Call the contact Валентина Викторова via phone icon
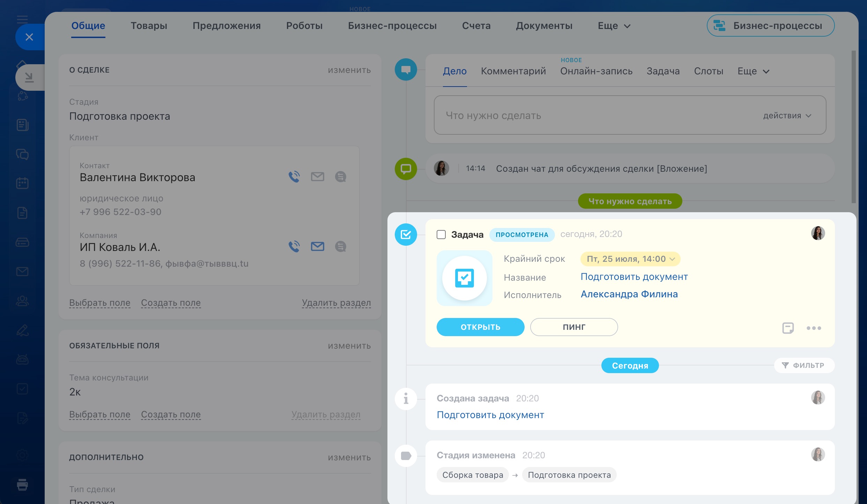 coord(294,177)
